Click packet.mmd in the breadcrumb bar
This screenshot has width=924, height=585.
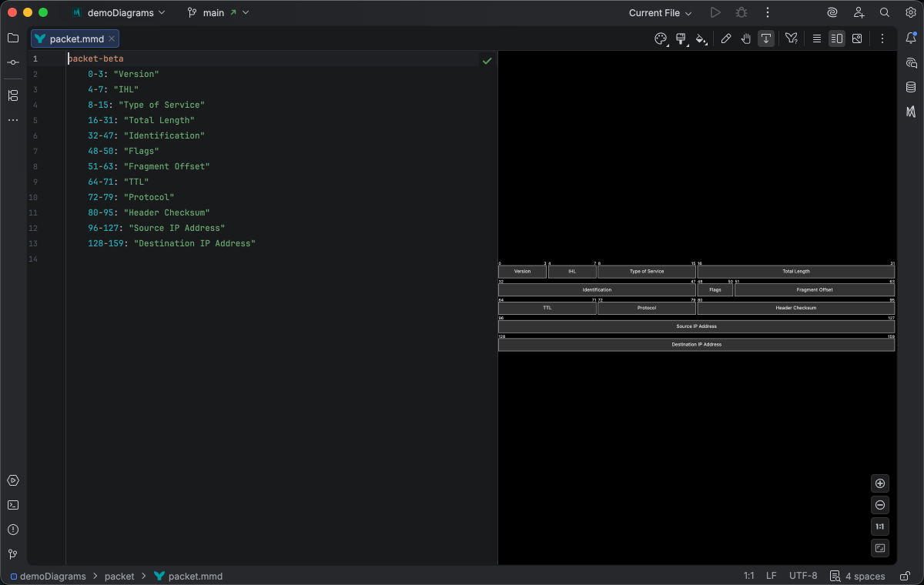189,576
